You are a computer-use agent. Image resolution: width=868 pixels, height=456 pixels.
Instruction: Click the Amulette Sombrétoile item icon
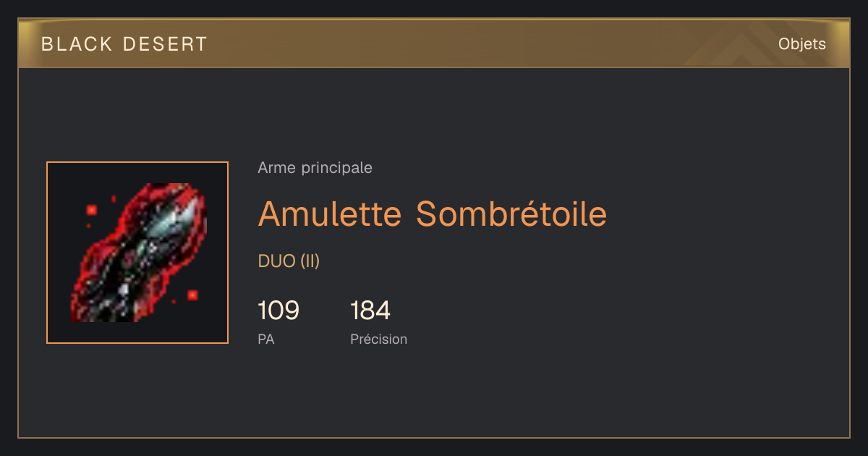137,253
